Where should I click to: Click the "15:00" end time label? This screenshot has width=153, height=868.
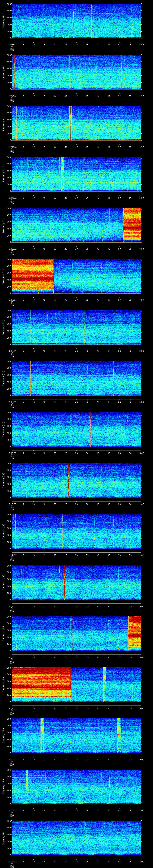(x=141, y=708)
